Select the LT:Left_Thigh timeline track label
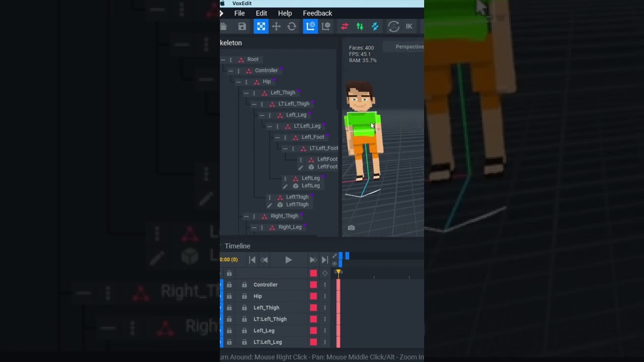Viewport: 644px width, 362px height. pyautogui.click(x=270, y=319)
